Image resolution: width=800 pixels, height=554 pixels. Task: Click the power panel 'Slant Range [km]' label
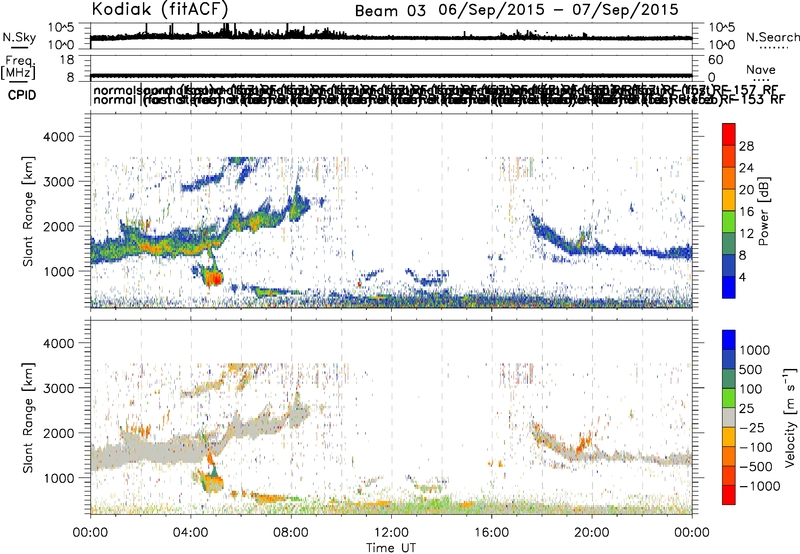click(x=28, y=211)
